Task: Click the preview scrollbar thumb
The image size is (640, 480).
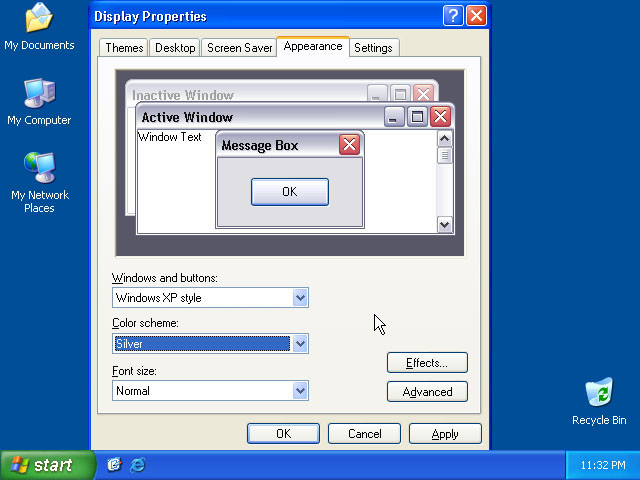Action: (444, 156)
